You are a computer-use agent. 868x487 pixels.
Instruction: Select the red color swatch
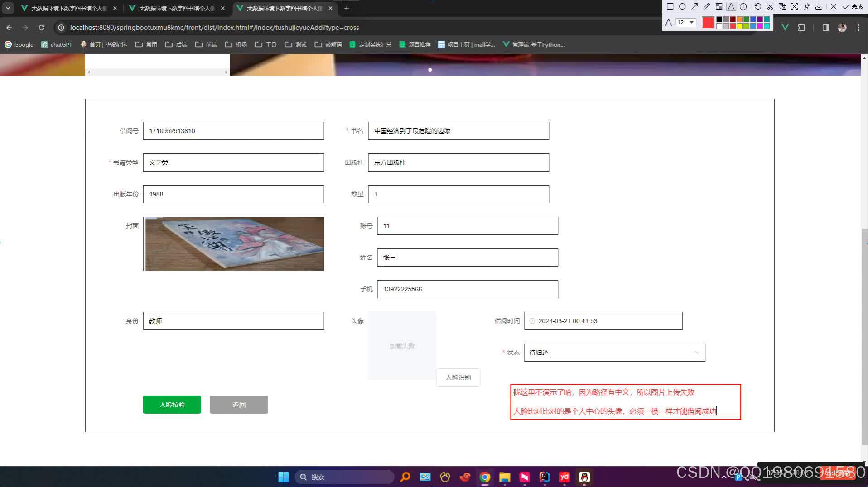tap(708, 22)
